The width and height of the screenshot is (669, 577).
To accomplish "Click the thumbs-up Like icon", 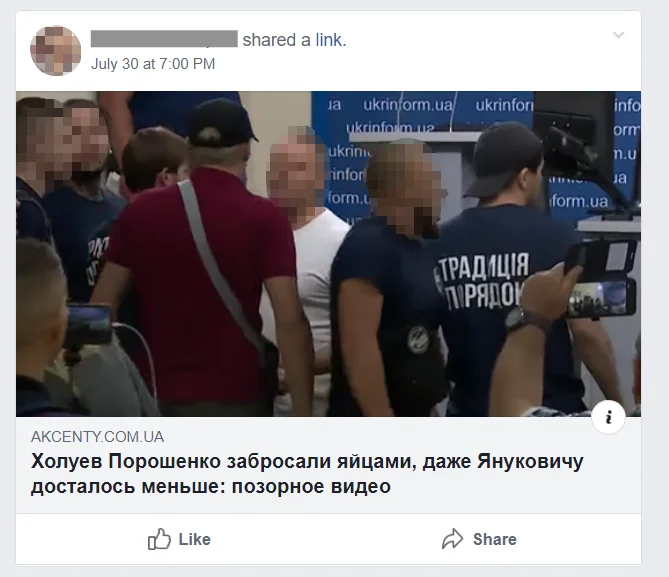I will 159,539.
